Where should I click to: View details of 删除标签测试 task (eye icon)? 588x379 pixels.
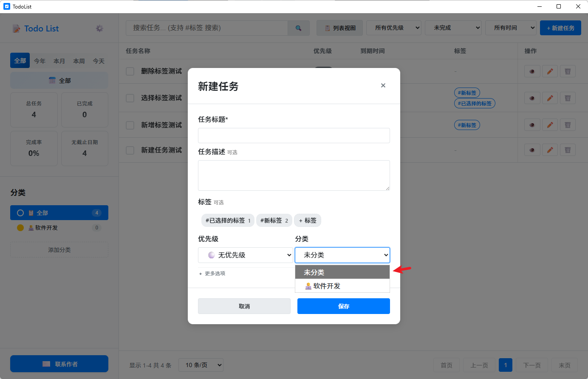coord(532,71)
